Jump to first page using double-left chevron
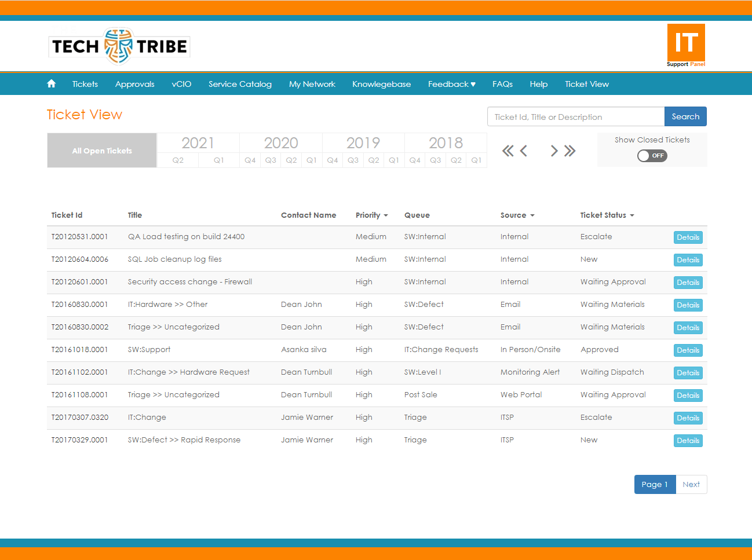Screen dimensions: 752x560 click(x=508, y=151)
